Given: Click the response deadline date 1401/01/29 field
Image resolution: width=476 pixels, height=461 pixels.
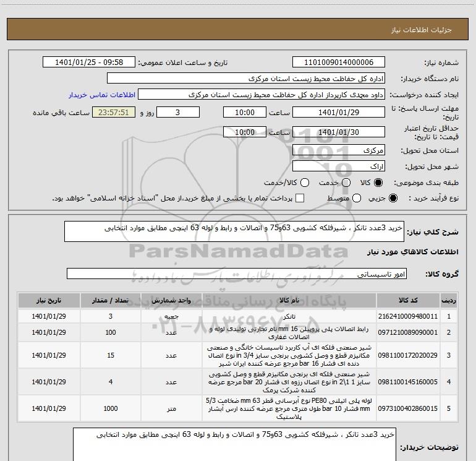Looking at the screenshot, I should pyautogui.click(x=339, y=112).
